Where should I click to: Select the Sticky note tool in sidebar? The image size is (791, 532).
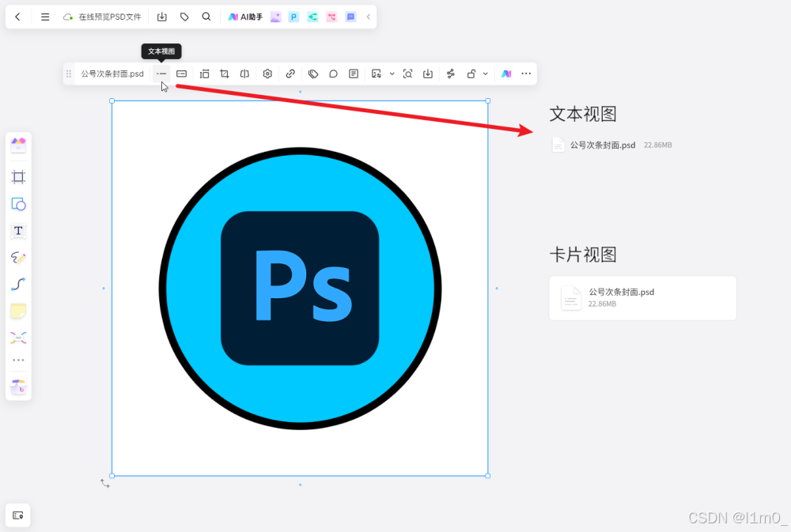[18, 311]
